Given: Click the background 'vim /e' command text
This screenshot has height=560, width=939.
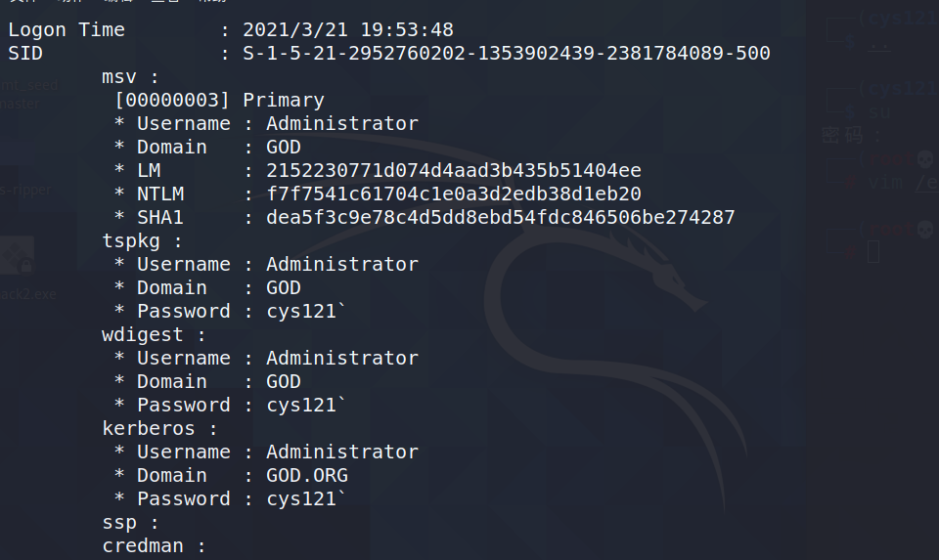Looking at the screenshot, I should pyautogui.click(x=903, y=183).
